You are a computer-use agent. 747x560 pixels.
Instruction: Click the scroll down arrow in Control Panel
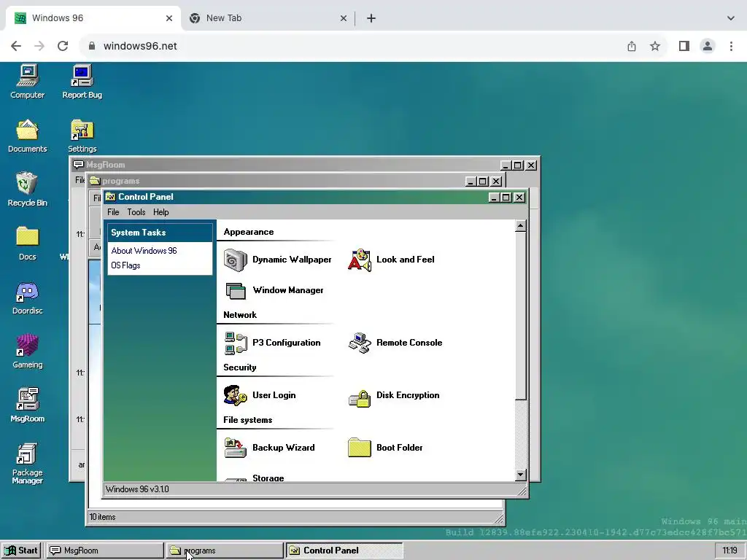click(521, 475)
